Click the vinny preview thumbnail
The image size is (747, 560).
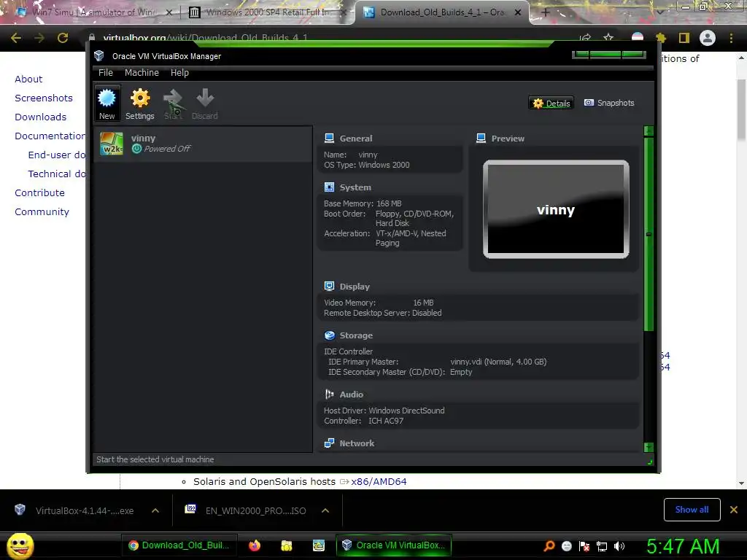[x=556, y=209]
